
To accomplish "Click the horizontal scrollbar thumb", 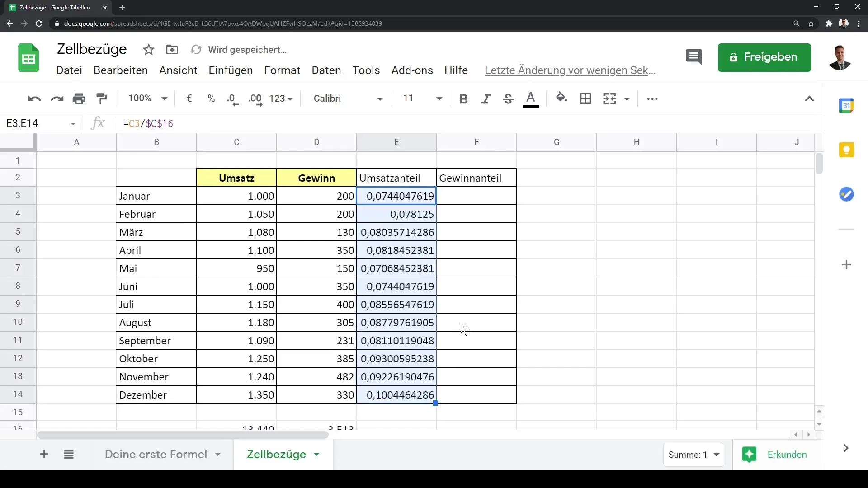I will pos(183,435).
